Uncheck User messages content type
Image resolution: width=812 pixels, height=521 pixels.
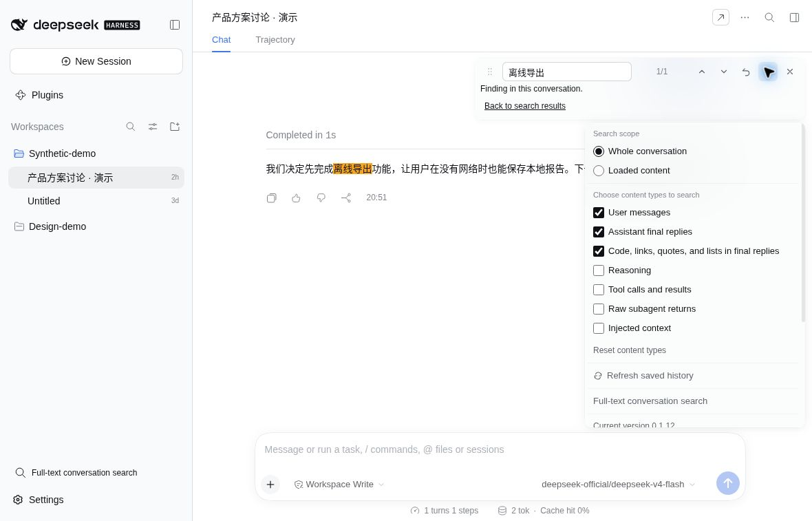599,213
